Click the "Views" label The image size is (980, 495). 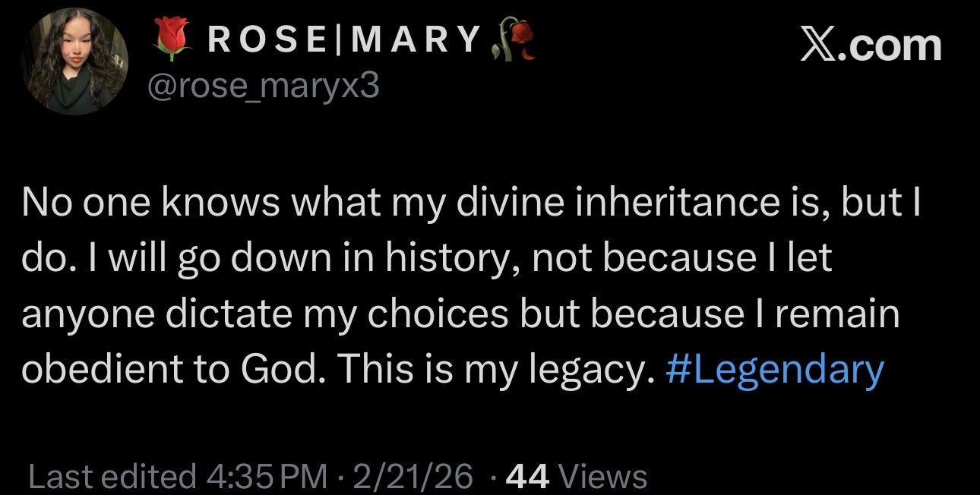(602, 477)
